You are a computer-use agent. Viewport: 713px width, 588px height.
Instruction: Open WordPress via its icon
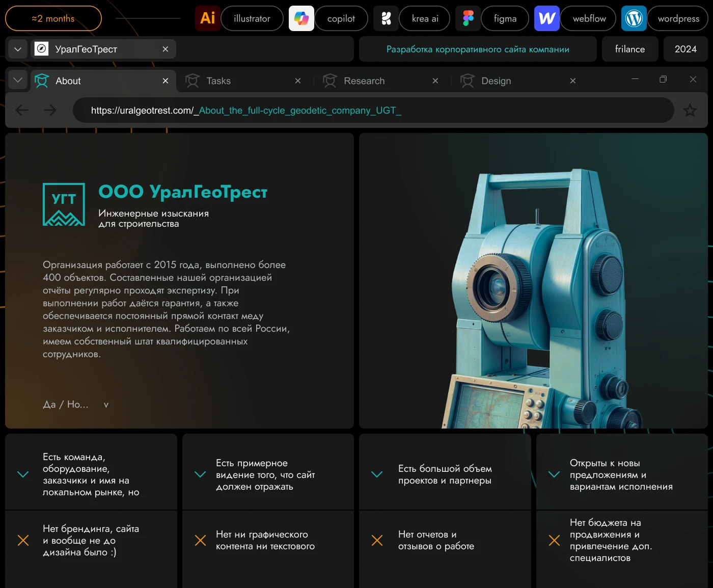pyautogui.click(x=634, y=18)
